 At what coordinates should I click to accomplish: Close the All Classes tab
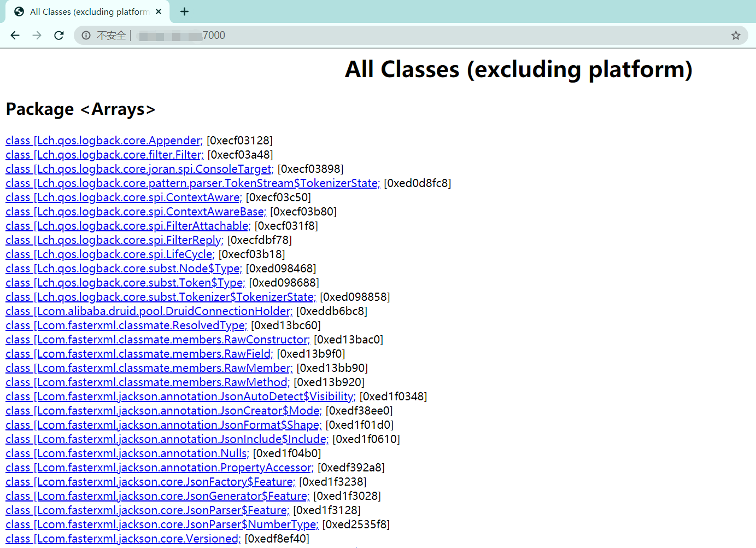point(159,11)
